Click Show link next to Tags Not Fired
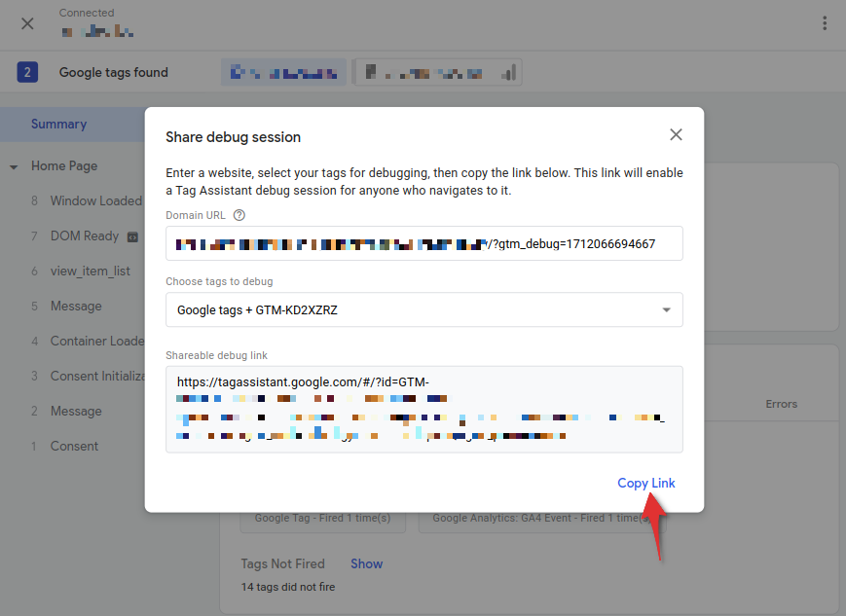This screenshot has width=846, height=616. point(366,563)
